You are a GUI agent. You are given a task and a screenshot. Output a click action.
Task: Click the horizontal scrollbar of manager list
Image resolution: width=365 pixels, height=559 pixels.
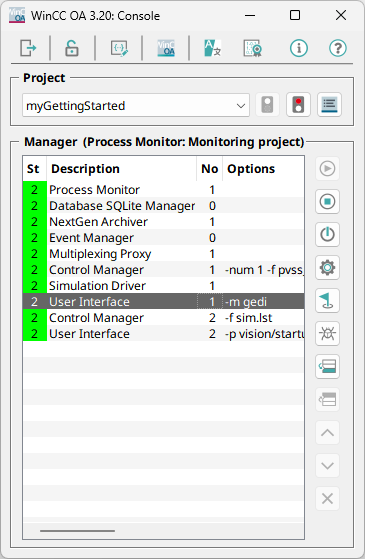[x=77, y=531]
